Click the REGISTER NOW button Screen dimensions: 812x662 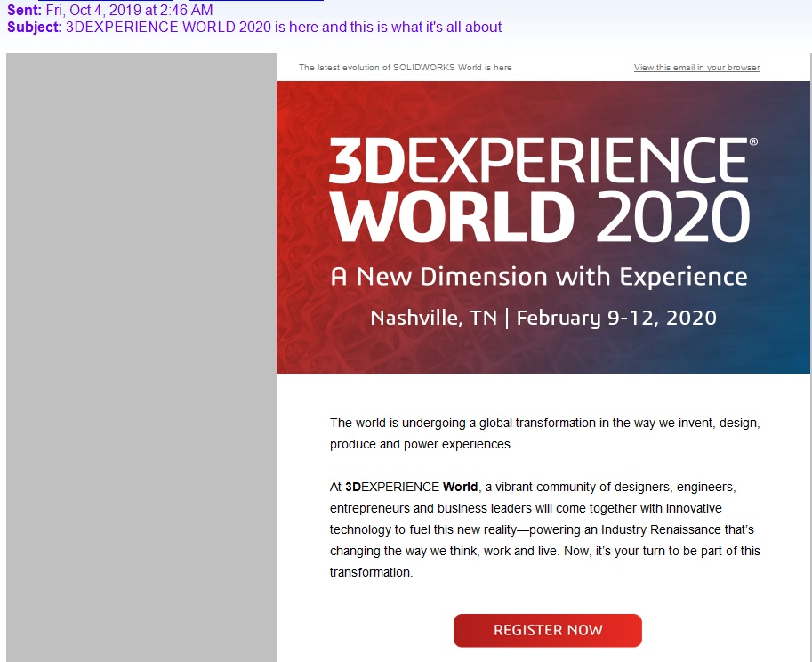[547, 630]
